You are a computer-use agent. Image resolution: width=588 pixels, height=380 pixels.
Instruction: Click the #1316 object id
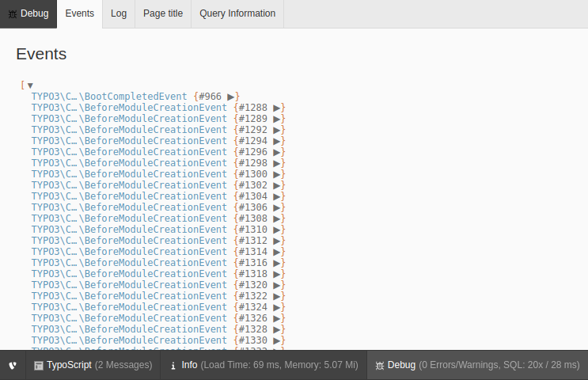(253, 263)
